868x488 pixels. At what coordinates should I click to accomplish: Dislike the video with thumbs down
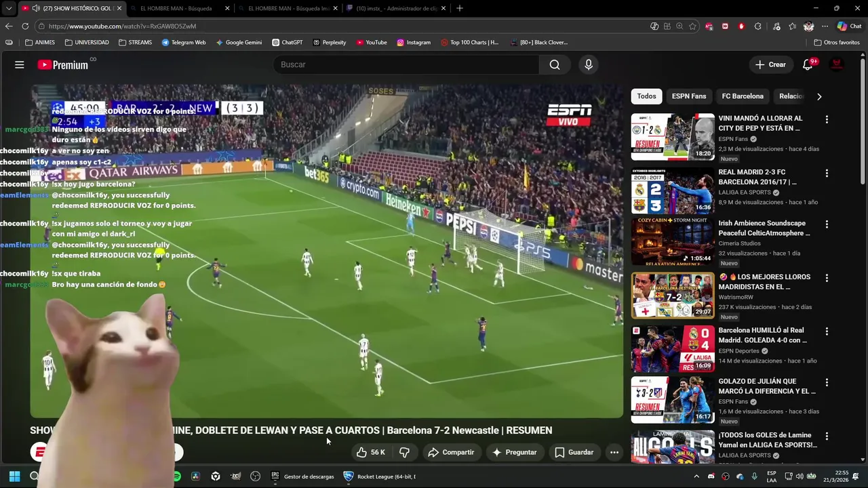coord(405,452)
